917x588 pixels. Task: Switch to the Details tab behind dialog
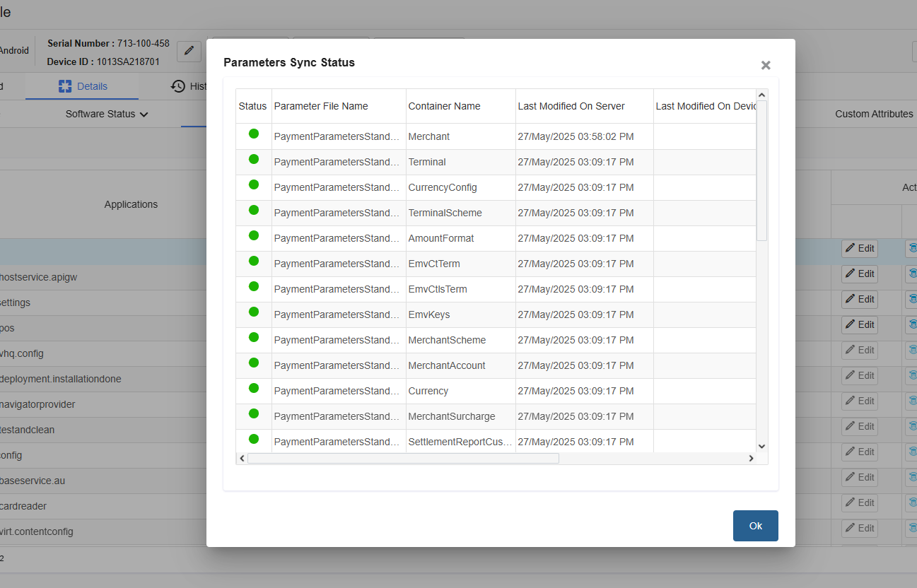pos(83,86)
